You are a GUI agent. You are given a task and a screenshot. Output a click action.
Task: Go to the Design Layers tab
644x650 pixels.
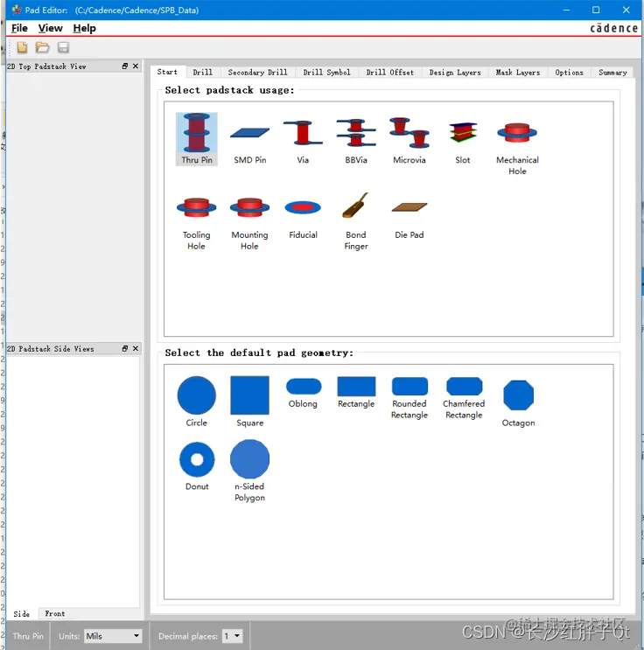pyautogui.click(x=455, y=72)
